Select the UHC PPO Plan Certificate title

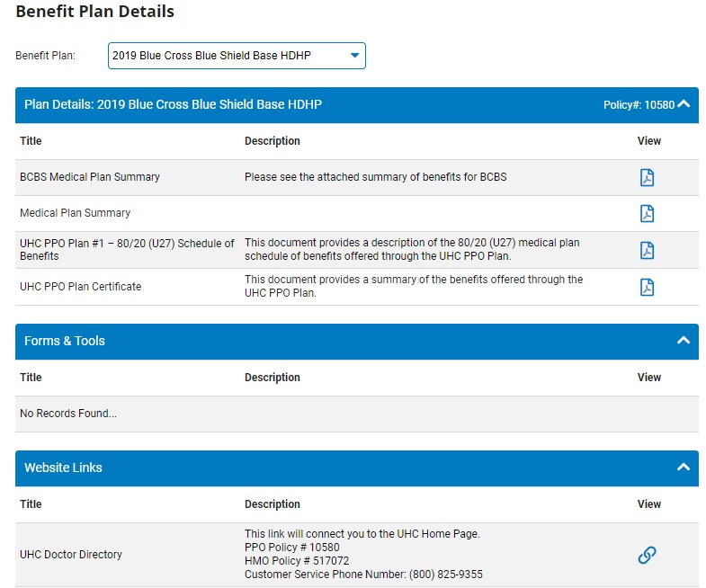tap(80, 287)
